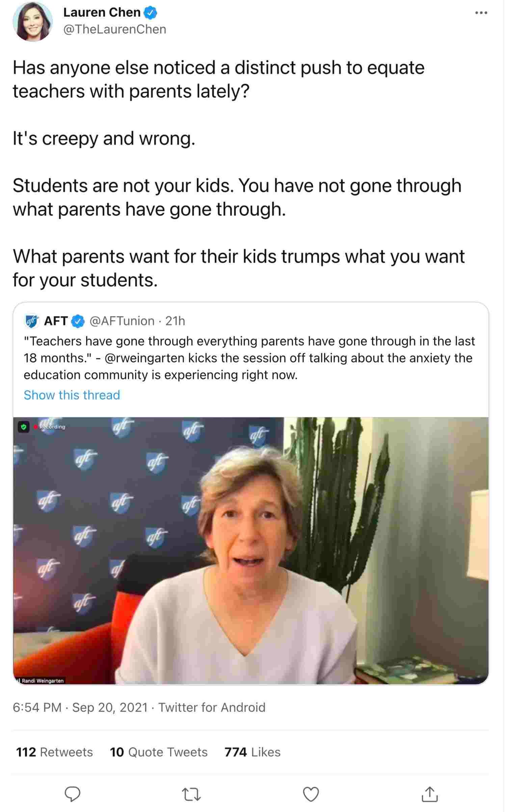Open the Lauren Chen display name
505x812 pixels.
point(102,12)
